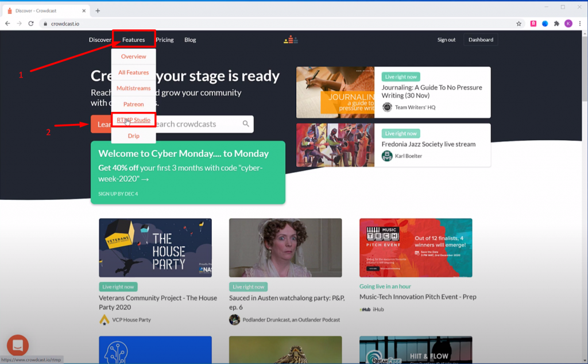Click the iHub host name
Viewport: 588px width, 364px height.
(378, 309)
